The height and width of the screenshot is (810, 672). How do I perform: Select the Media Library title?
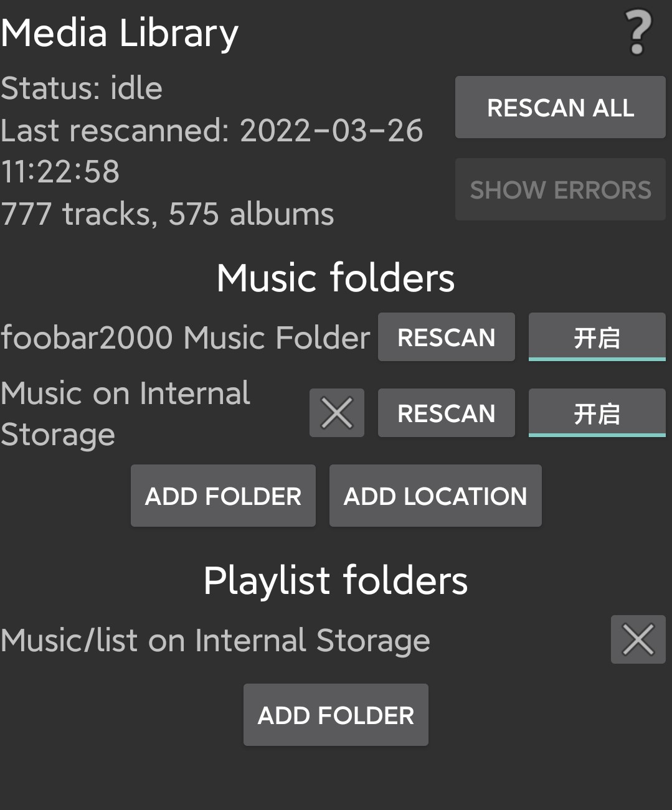click(120, 33)
